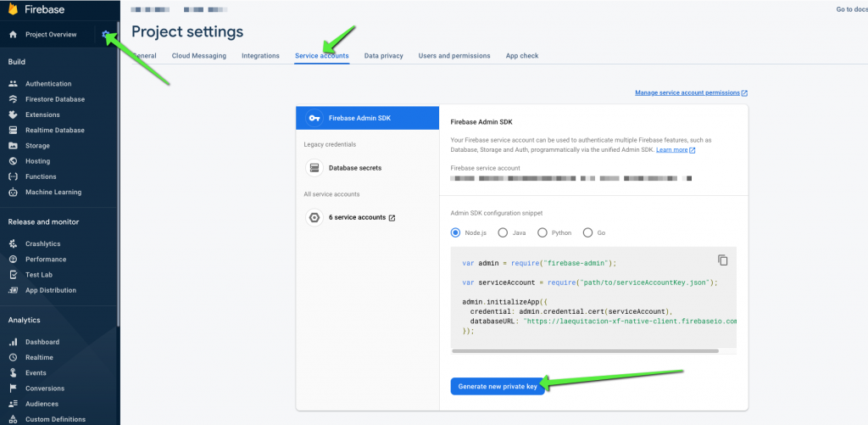The width and height of the screenshot is (868, 425).
Task: Switch to the Cloud Messaging tab
Action: point(198,55)
